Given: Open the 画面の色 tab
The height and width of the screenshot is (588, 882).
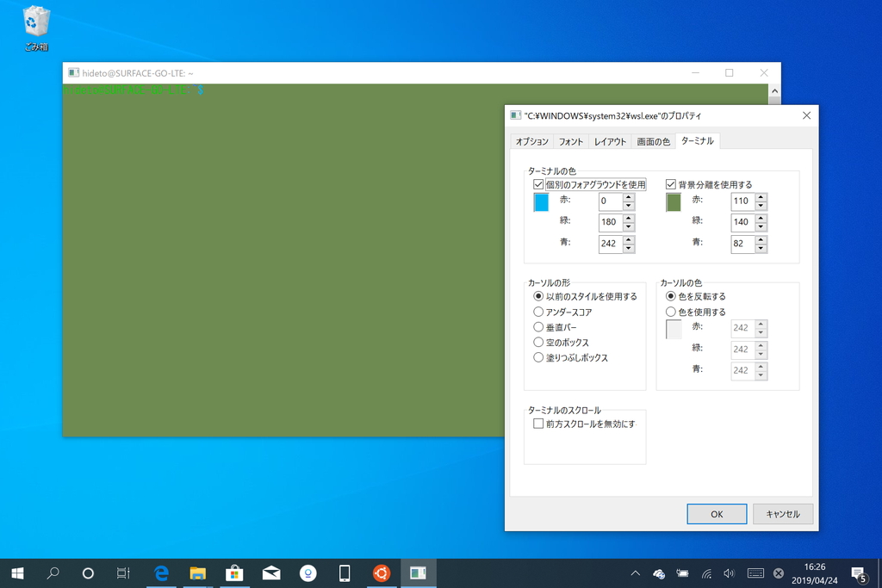Looking at the screenshot, I should click(653, 142).
